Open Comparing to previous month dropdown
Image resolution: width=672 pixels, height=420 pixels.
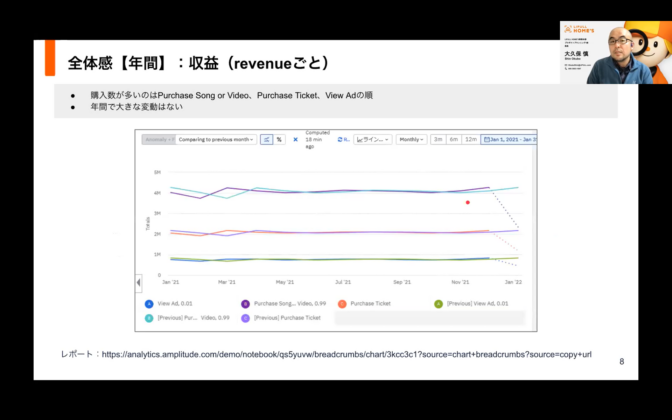click(x=216, y=140)
